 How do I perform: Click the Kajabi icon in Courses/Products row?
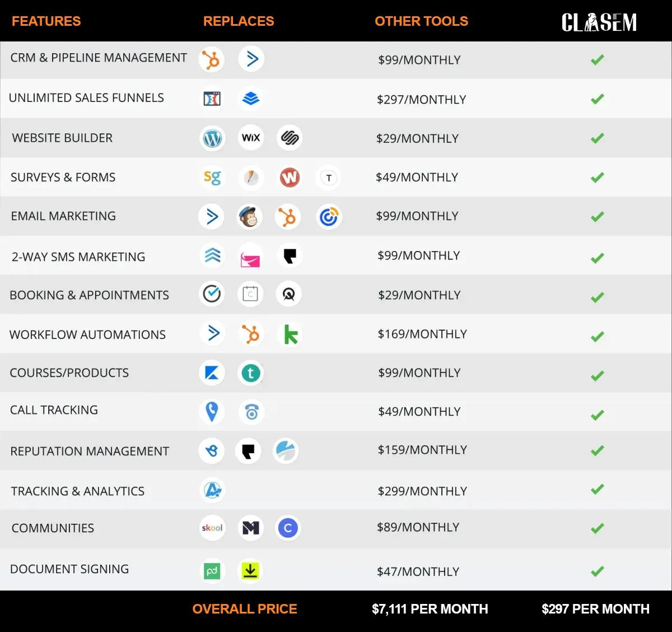(212, 373)
